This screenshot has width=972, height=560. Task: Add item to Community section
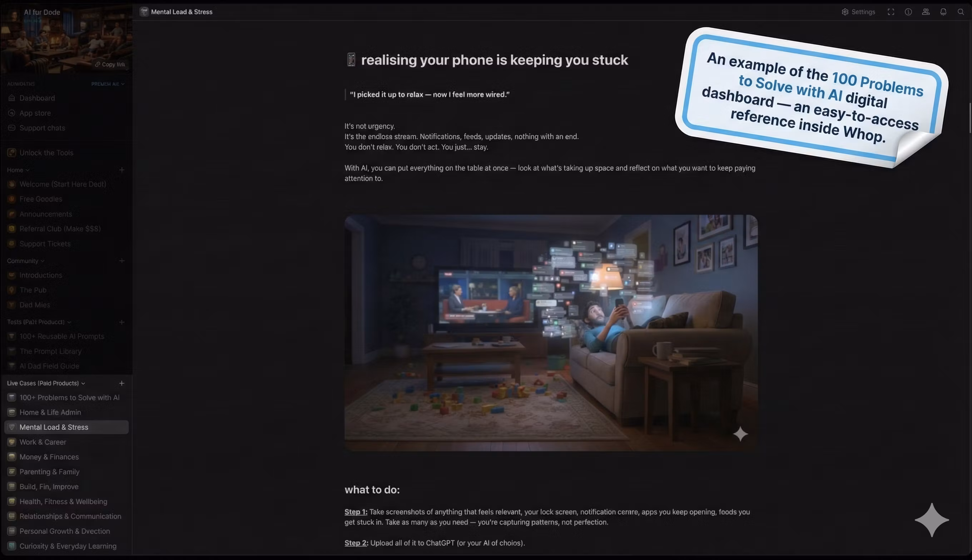[121, 261]
